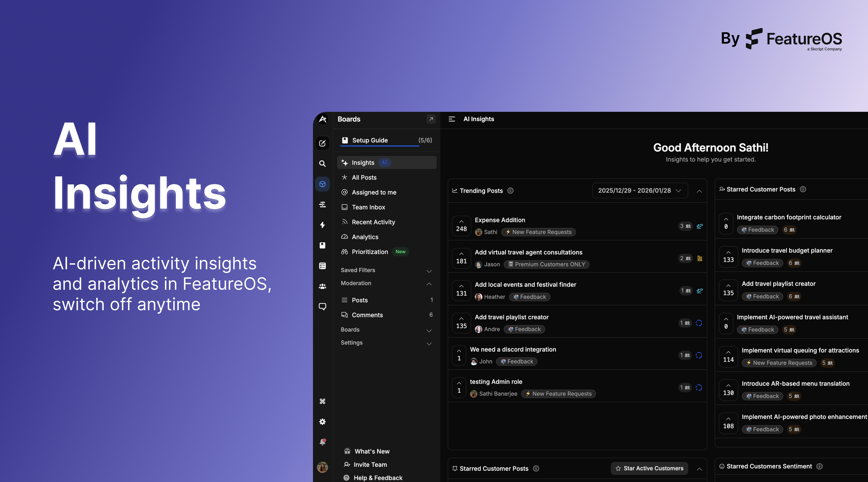
Task: Select All Posts in Boards menu
Action: tap(364, 177)
